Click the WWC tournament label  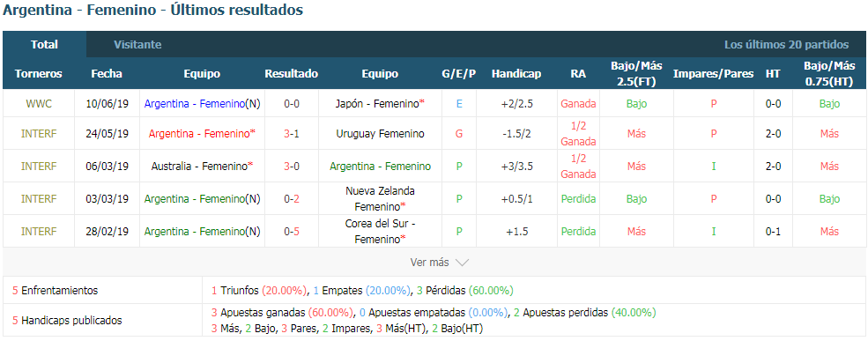click(x=39, y=103)
